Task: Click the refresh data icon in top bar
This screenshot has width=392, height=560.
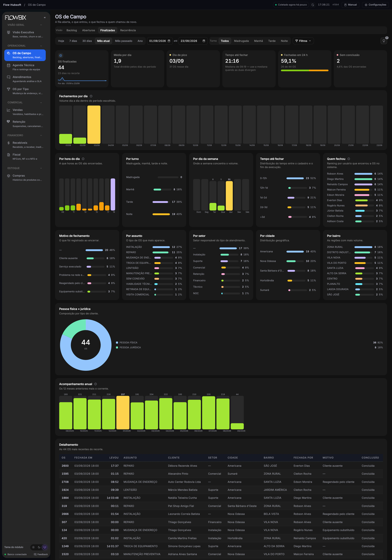Action: click(x=313, y=5)
